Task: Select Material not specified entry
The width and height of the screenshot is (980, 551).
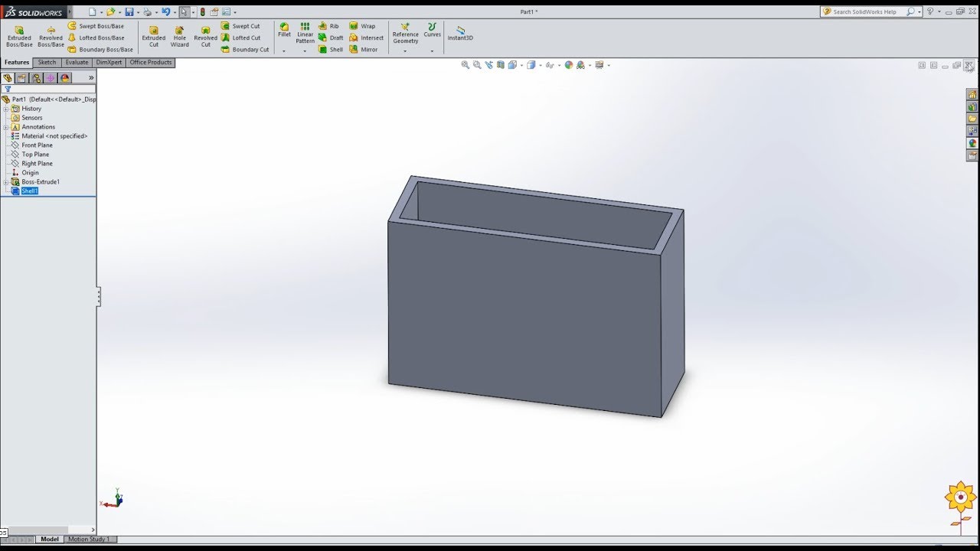Action: (54, 136)
